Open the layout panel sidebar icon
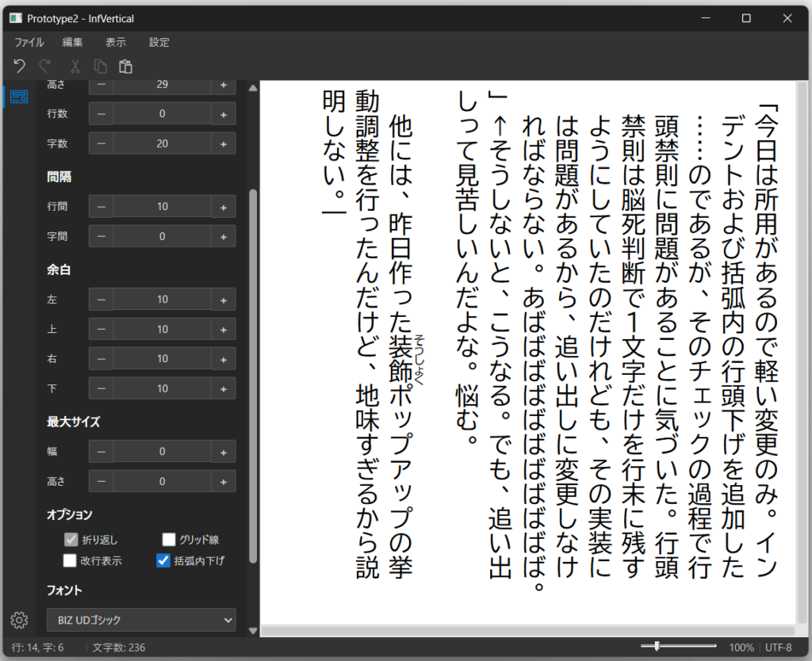The height and width of the screenshot is (661, 812). click(20, 97)
